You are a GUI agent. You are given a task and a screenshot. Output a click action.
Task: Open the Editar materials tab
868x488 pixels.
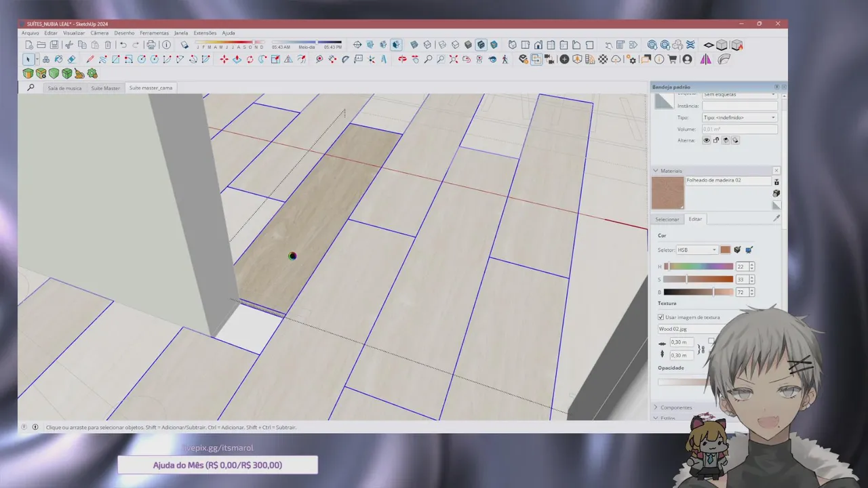[x=696, y=219]
